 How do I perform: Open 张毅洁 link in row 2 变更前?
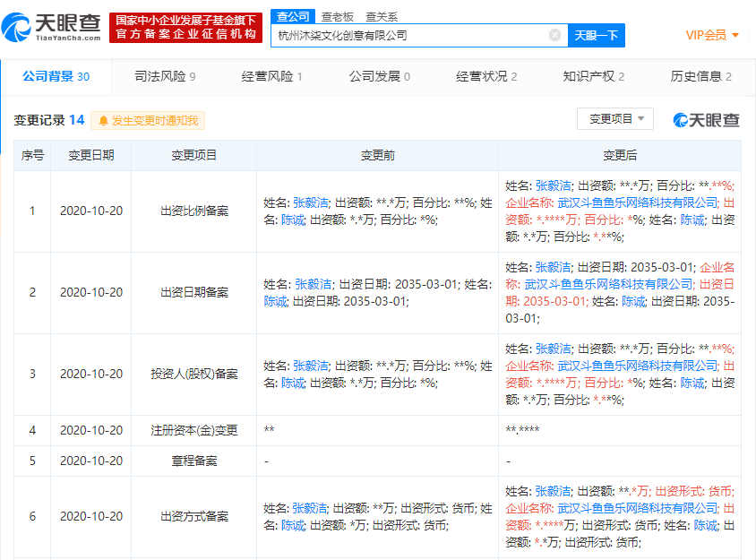point(314,284)
